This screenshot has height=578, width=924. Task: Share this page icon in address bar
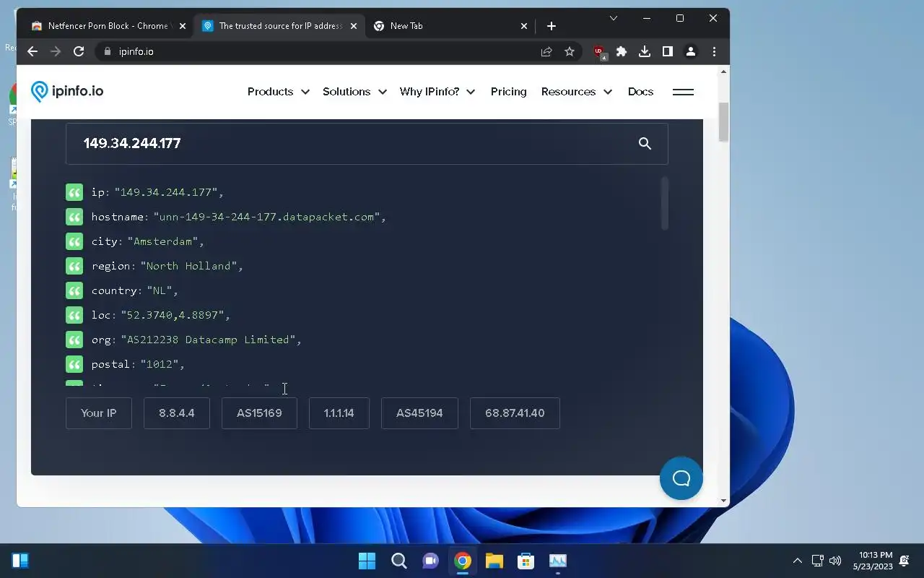[546, 51]
